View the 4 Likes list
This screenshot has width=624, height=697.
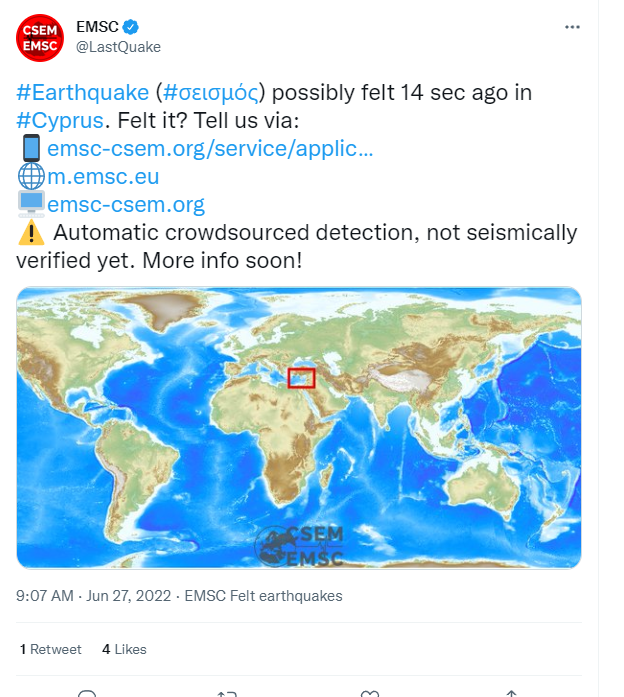coord(124,649)
